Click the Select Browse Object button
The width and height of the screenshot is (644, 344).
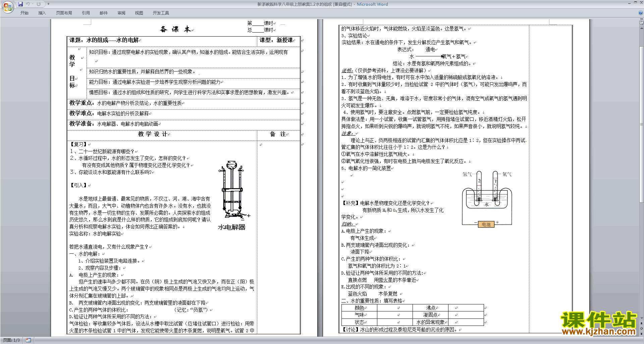coord(642,328)
